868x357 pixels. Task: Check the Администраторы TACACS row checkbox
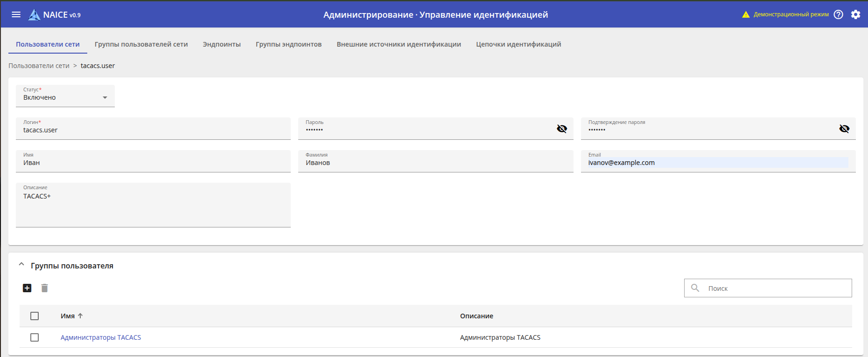[35, 337]
